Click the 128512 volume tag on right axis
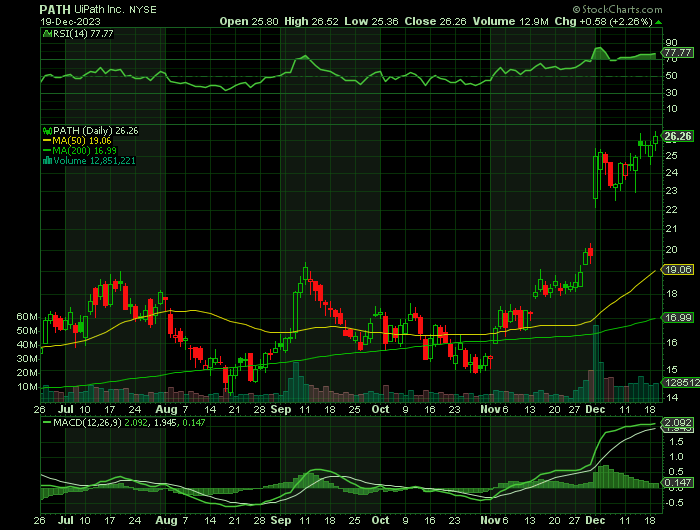Image resolution: width=700 pixels, height=530 pixels. [681, 383]
